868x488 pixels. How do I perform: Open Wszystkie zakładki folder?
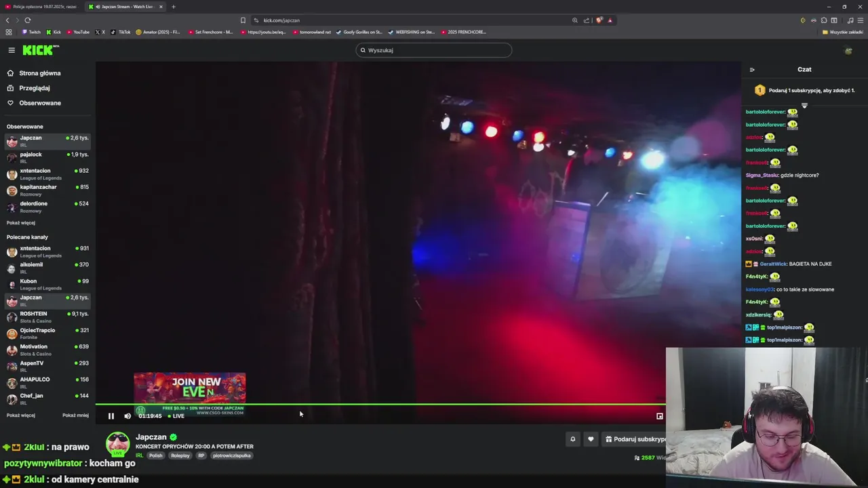click(843, 32)
